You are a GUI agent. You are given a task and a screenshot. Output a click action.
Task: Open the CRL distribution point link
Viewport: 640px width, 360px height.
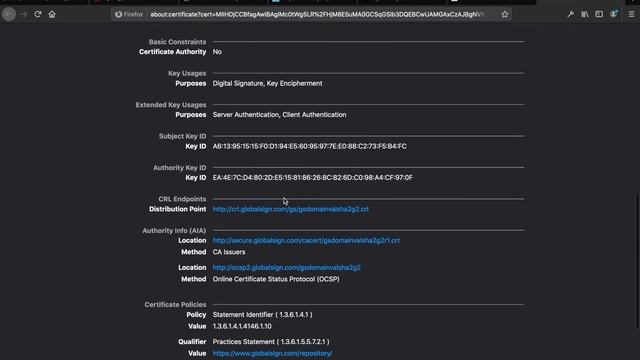[x=291, y=209]
